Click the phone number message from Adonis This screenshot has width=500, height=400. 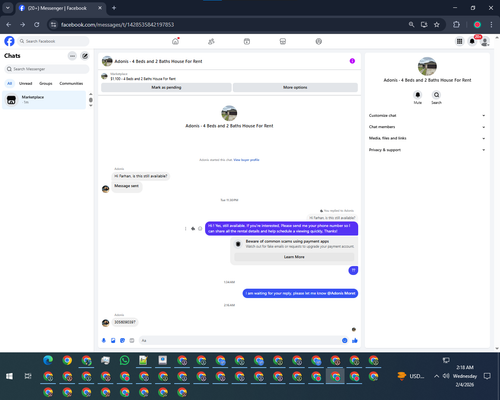pyautogui.click(x=125, y=322)
